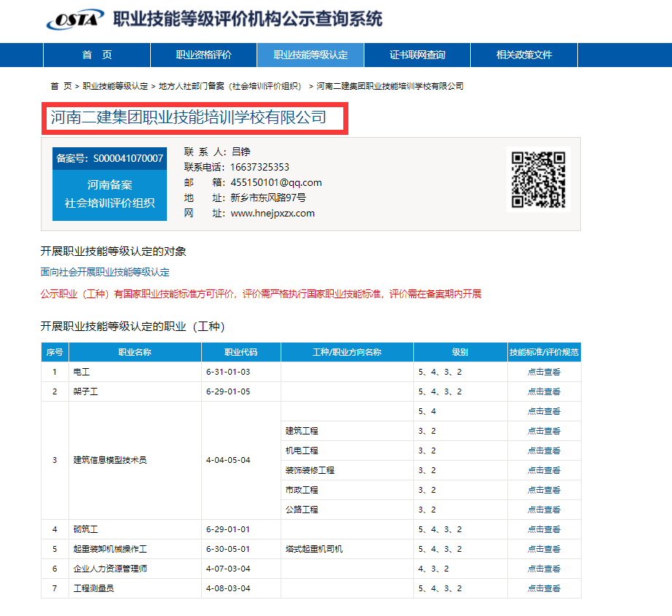The height and width of the screenshot is (616, 672).
Task: View standard for level 5、4 of 建筑信息模型技术员
Action: [544, 411]
